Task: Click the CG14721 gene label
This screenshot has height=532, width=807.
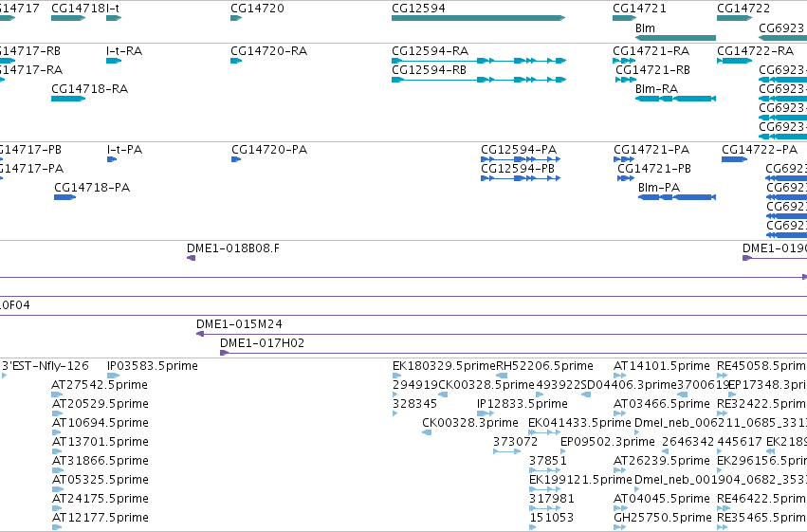Action: (639, 9)
